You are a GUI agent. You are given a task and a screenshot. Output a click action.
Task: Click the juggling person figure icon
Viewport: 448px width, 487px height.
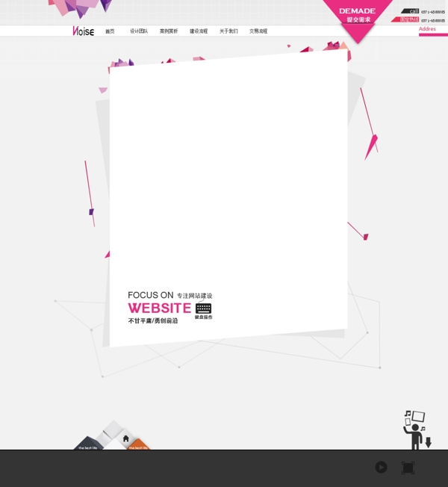point(414,429)
